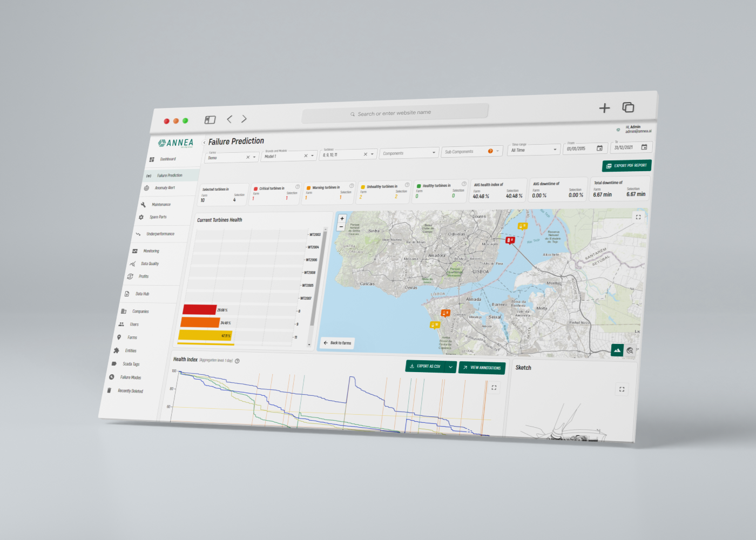Open the From date calendar picker
The image size is (756, 540).
599,148
